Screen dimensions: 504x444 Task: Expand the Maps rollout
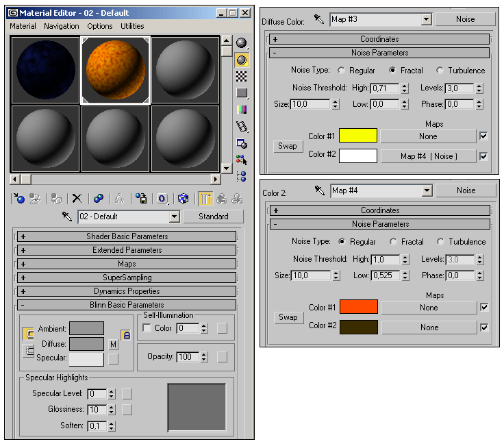pos(127,264)
